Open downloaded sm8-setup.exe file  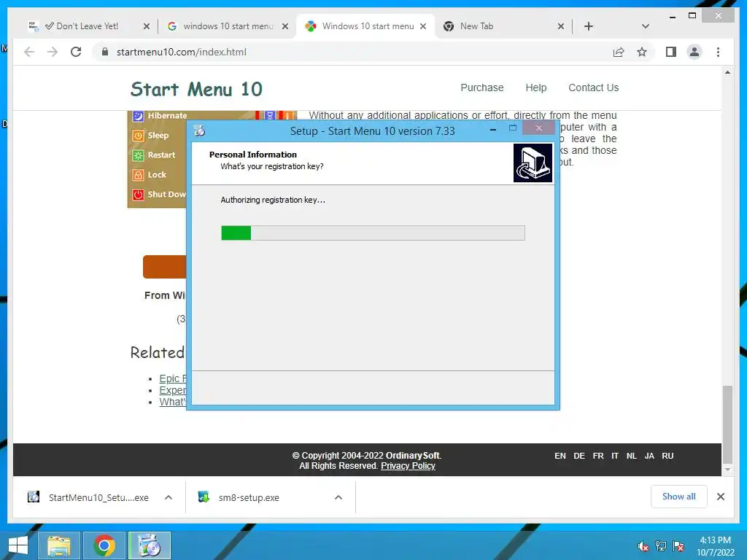pyautogui.click(x=248, y=497)
